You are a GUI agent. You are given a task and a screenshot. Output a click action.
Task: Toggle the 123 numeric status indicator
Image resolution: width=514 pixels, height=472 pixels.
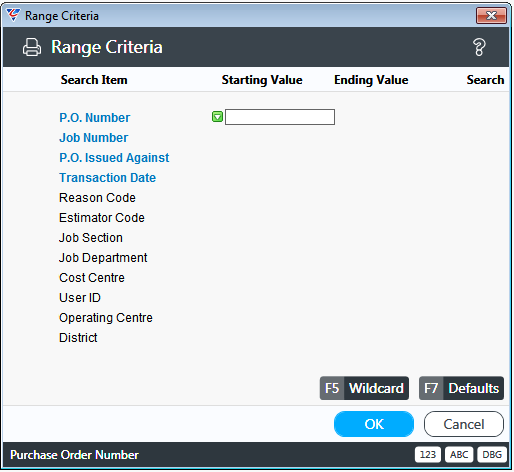[428, 455]
